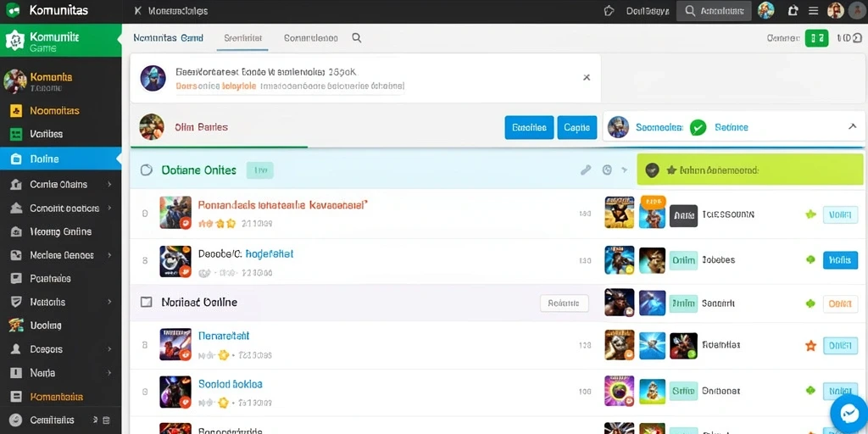Click the dark shield icon in green banner
Screen dimensions: 868x434
pyautogui.click(x=652, y=170)
